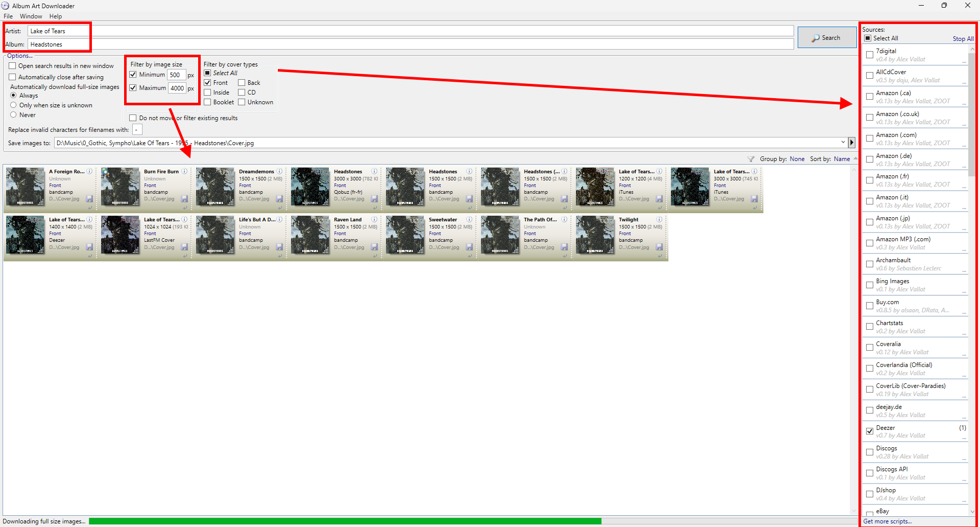Click the info icon on the Dreamdemons result
The width and height of the screenshot is (980, 527).
coord(279,171)
